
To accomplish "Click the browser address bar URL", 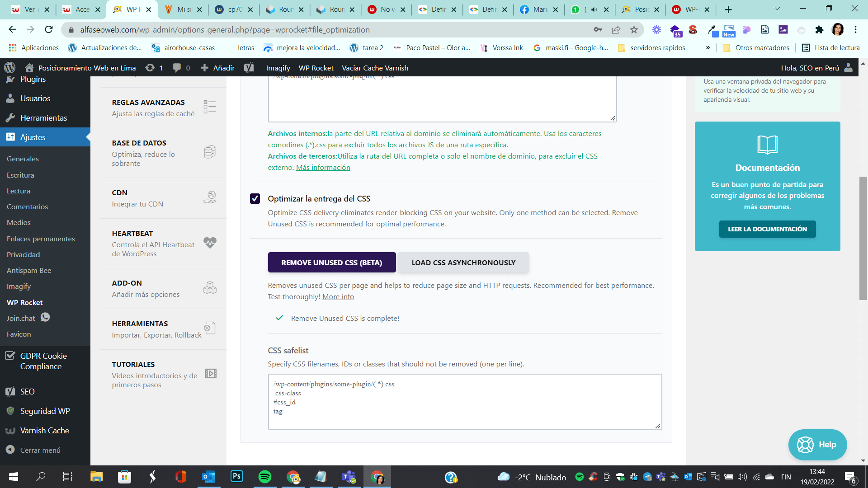I will click(x=225, y=30).
